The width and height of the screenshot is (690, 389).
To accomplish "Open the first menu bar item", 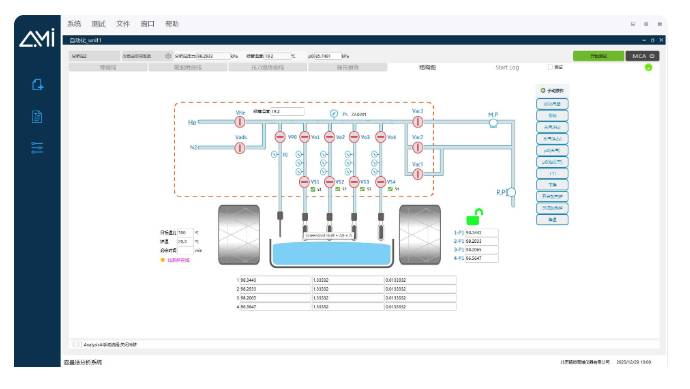I will [74, 24].
